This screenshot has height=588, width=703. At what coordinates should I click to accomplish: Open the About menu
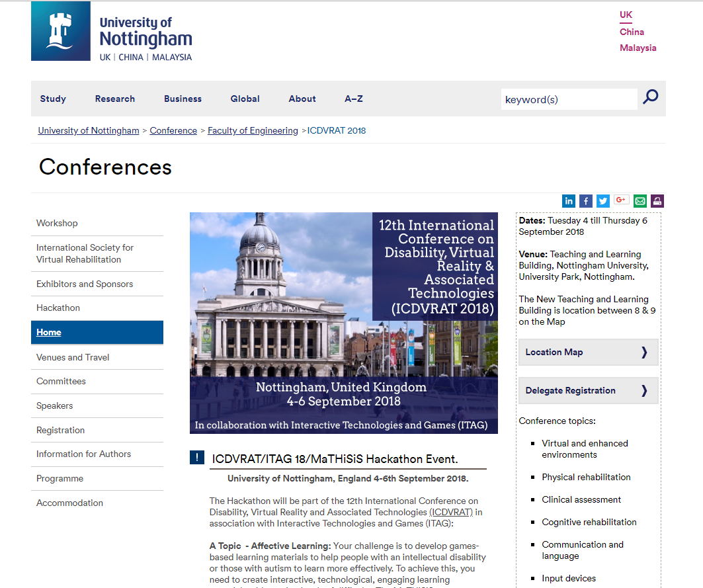pos(302,99)
